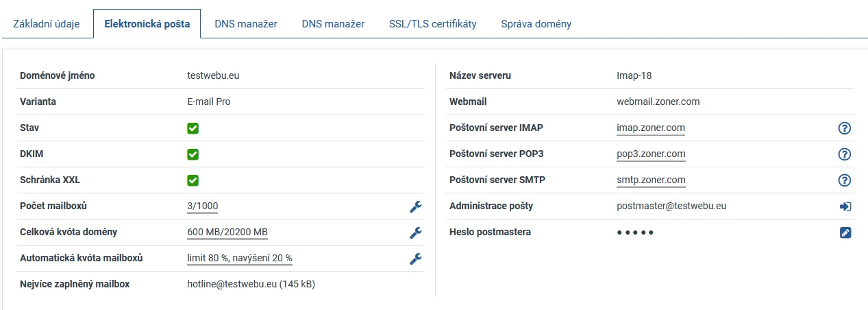
Task: Open help icon for Poštovní server IMAP
Action: 845,128
